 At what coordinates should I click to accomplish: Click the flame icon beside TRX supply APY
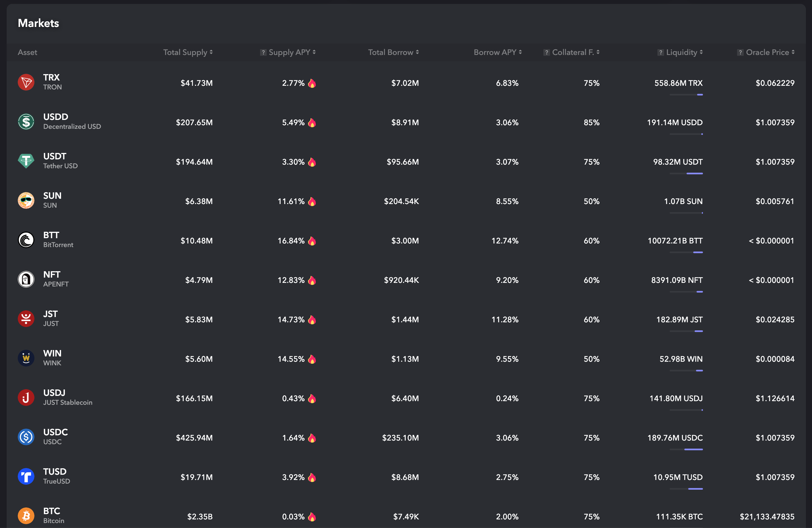[312, 83]
